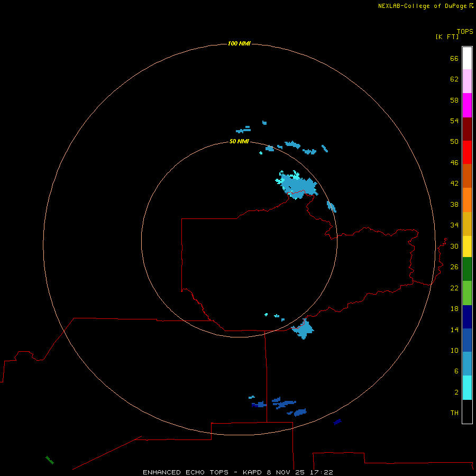Click the bright red 50 kft legend swatch
476x476 pixels.
coord(467,152)
